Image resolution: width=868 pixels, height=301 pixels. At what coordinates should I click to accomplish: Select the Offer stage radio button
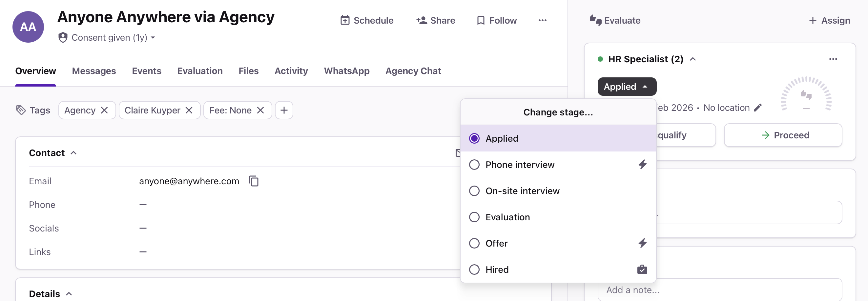[474, 243]
